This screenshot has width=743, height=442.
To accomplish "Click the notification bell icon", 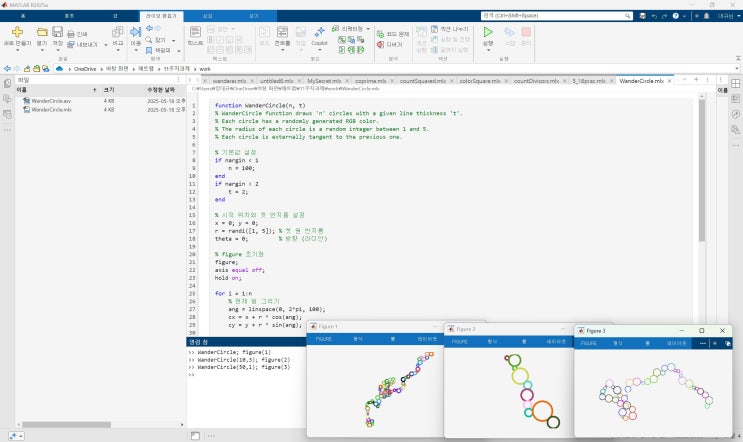I will click(707, 16).
